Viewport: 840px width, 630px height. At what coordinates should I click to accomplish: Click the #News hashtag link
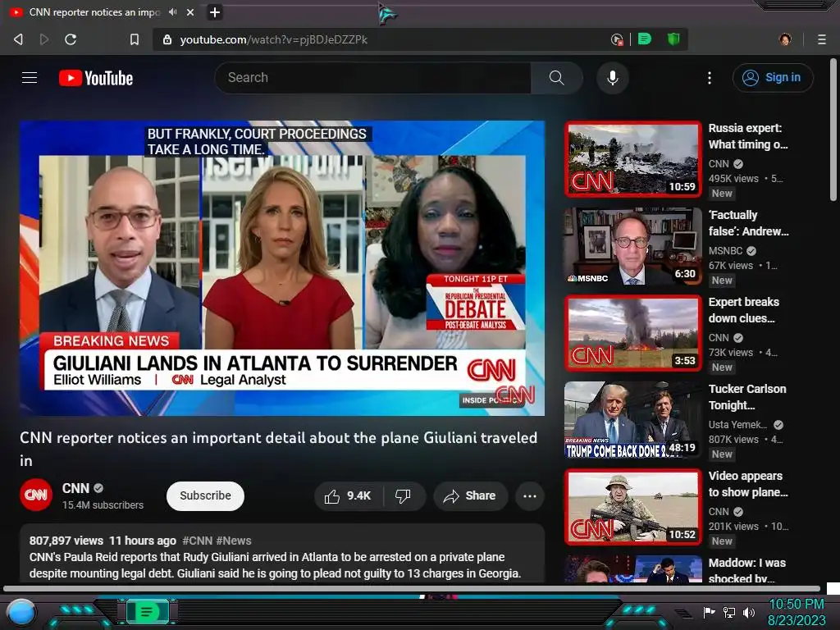234,541
